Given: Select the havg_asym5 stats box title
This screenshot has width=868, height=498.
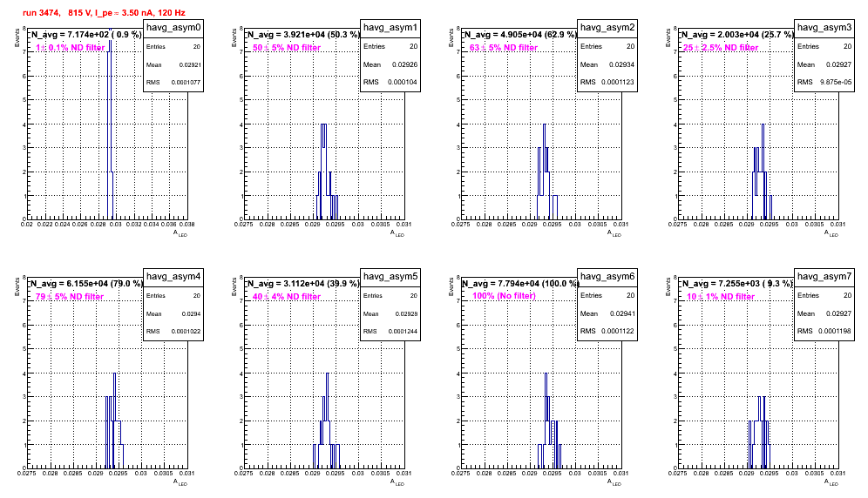Looking at the screenshot, I should tap(390, 277).
